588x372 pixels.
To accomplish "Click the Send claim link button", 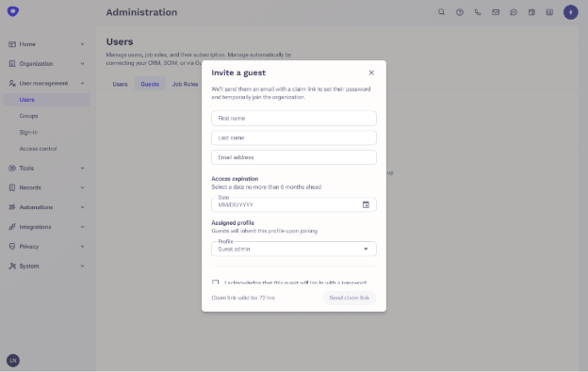I will [x=349, y=298].
